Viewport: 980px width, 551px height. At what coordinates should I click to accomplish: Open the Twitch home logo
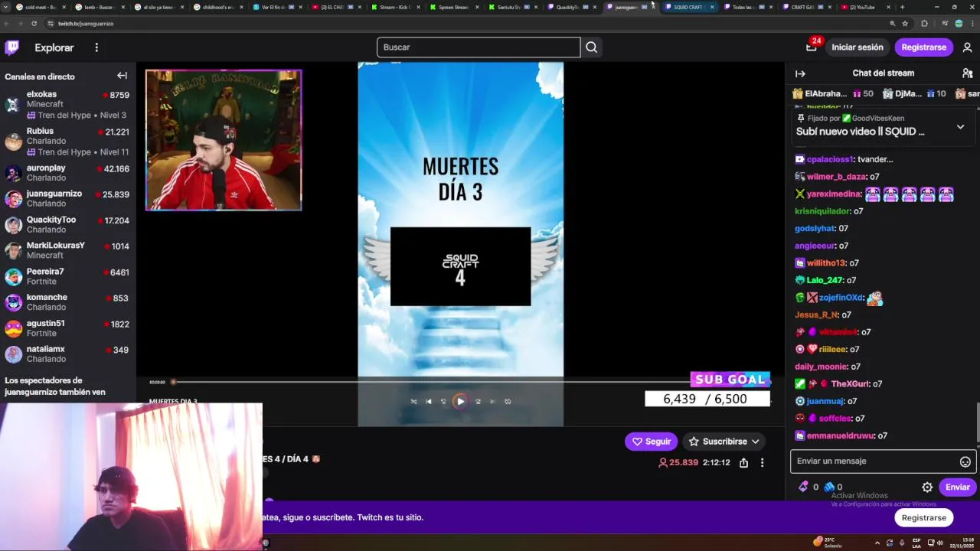point(12,47)
